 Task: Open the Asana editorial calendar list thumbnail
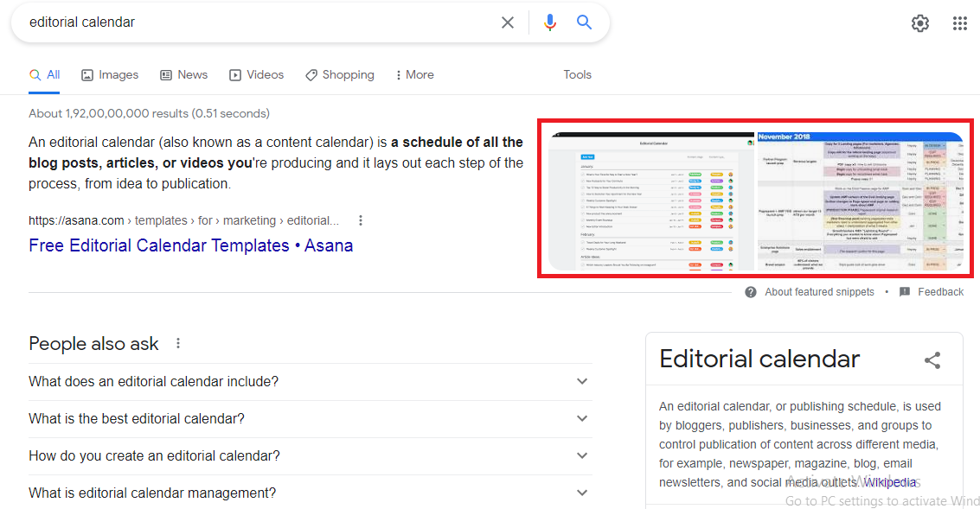pyautogui.click(x=651, y=201)
